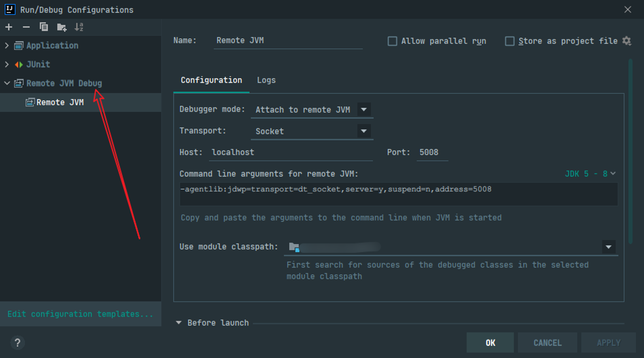This screenshot has width=644, height=358.
Task: Expand the JUnit tree node
Action: pyautogui.click(x=7, y=64)
